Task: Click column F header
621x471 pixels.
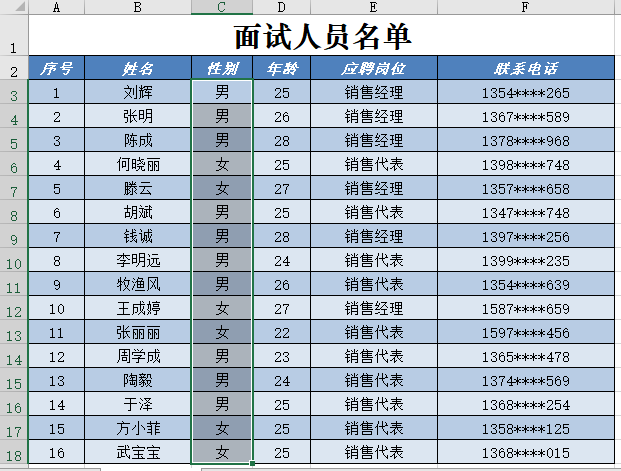Action: coord(525,8)
